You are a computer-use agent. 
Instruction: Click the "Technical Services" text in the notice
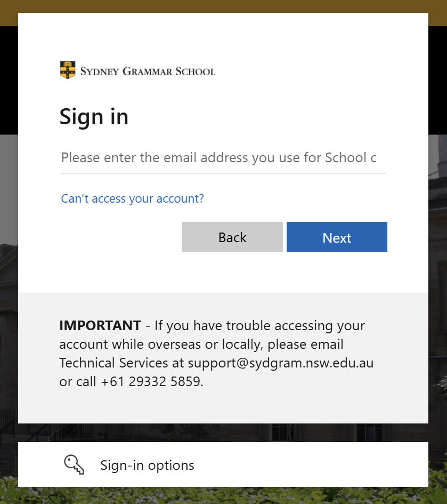tap(113, 363)
